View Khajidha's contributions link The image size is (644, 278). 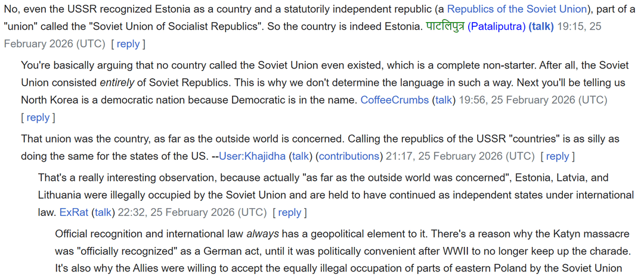point(348,156)
